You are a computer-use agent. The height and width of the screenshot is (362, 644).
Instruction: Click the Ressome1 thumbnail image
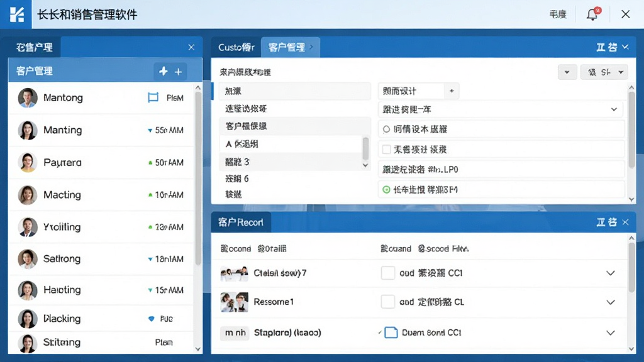(x=234, y=302)
